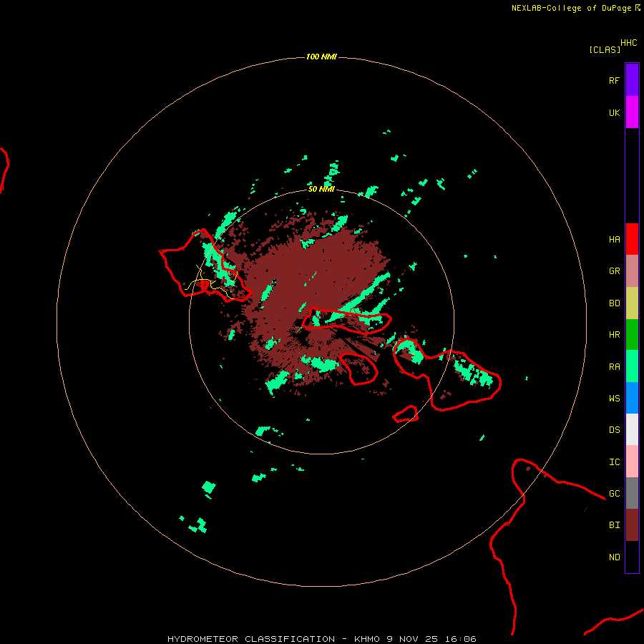Click the RA bright green legend swatch
The height and width of the screenshot is (644, 644).
point(632,366)
